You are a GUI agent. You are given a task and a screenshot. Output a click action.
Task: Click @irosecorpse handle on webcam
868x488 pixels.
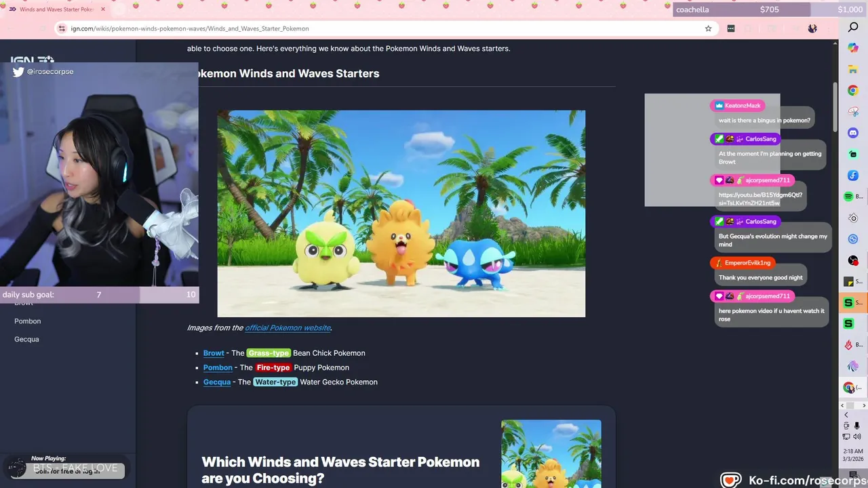click(50, 71)
